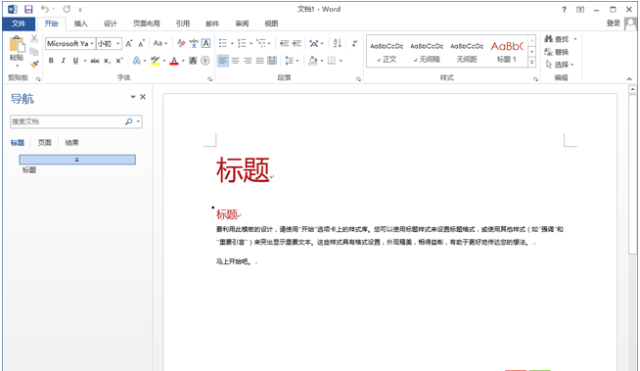Open the font size dropdown showing 小初
The width and height of the screenshot is (640, 371).
coord(118,43)
